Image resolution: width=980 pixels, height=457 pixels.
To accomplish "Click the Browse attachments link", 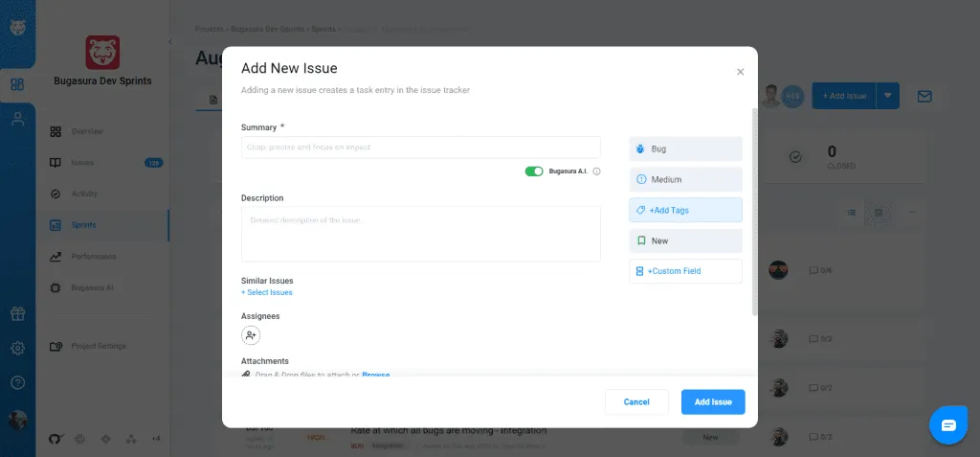I will click(375, 375).
